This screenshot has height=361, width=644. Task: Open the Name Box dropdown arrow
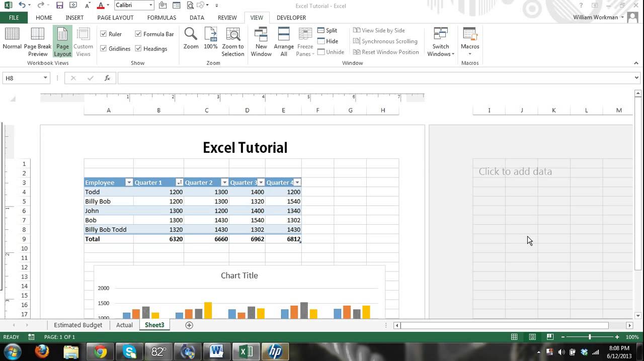(45, 78)
